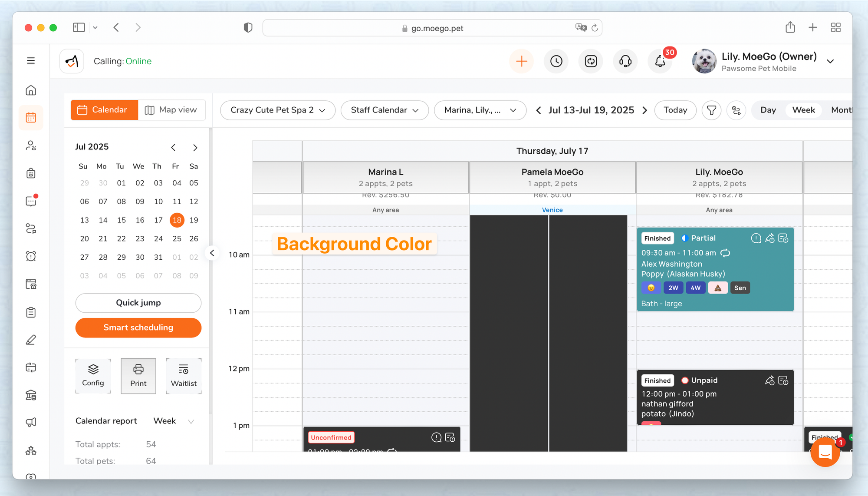This screenshot has height=496, width=868.
Task: Open the Staff Calendar dropdown
Action: [x=385, y=110]
